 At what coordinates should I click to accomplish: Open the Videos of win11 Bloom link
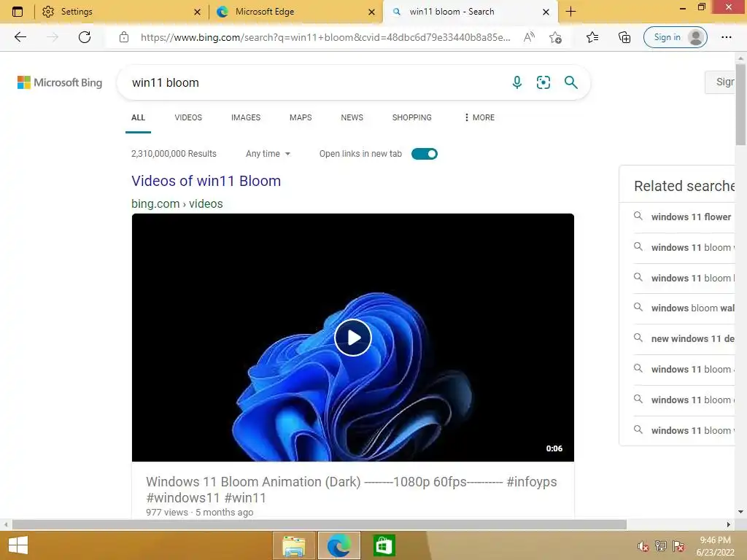coord(206,181)
